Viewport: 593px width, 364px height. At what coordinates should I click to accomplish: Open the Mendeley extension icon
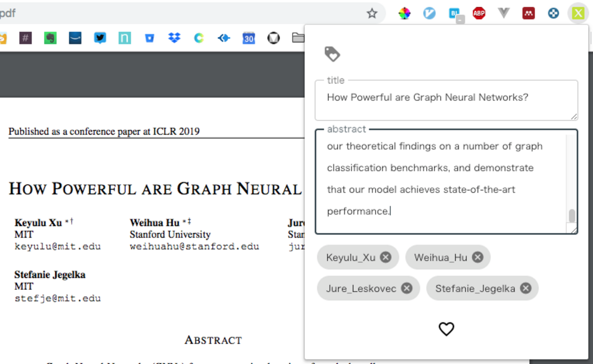(x=528, y=13)
